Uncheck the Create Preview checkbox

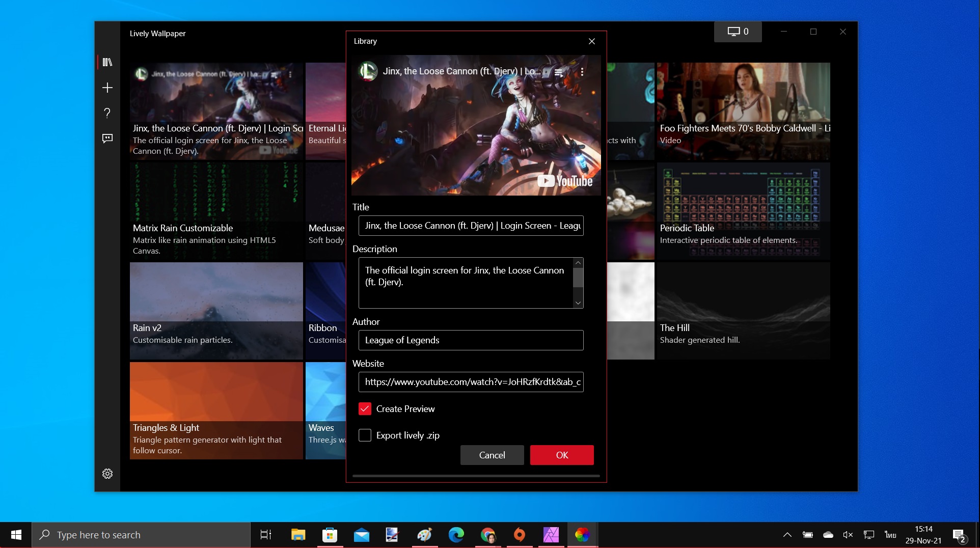pos(365,409)
